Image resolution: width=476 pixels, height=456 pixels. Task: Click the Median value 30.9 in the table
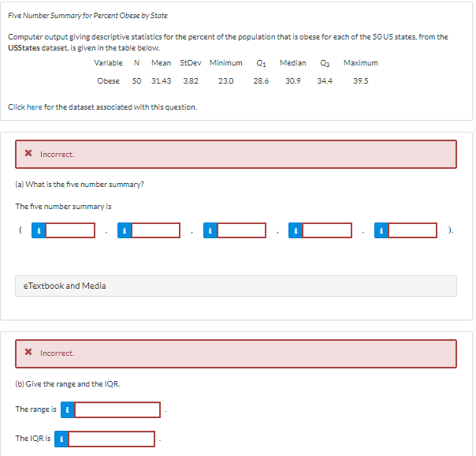(293, 80)
